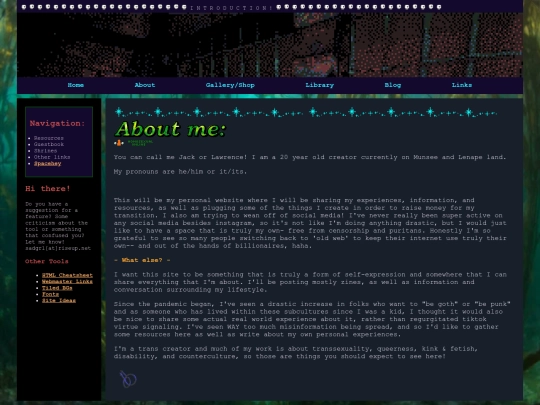Click the INTRODUCTION! title text
The image size is (540, 405).
point(231,8)
